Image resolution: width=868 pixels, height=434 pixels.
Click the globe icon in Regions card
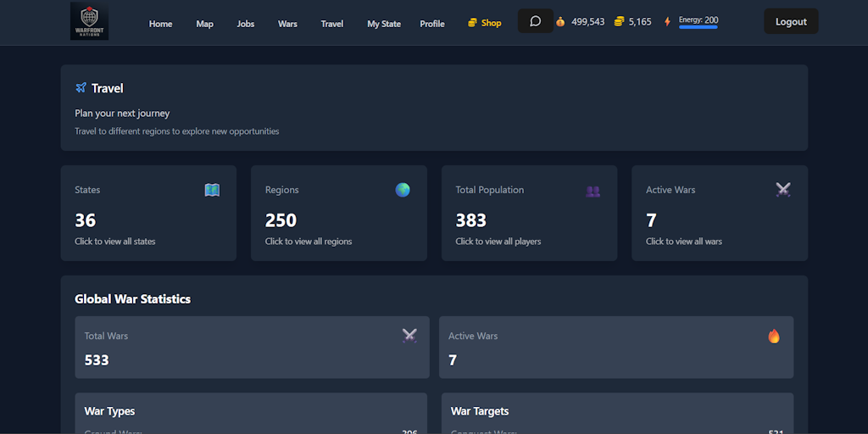tap(403, 190)
